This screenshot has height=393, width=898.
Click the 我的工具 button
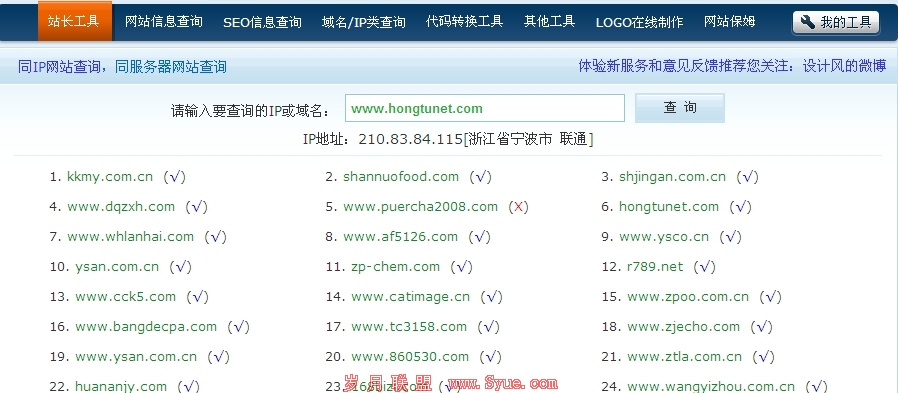[836, 23]
